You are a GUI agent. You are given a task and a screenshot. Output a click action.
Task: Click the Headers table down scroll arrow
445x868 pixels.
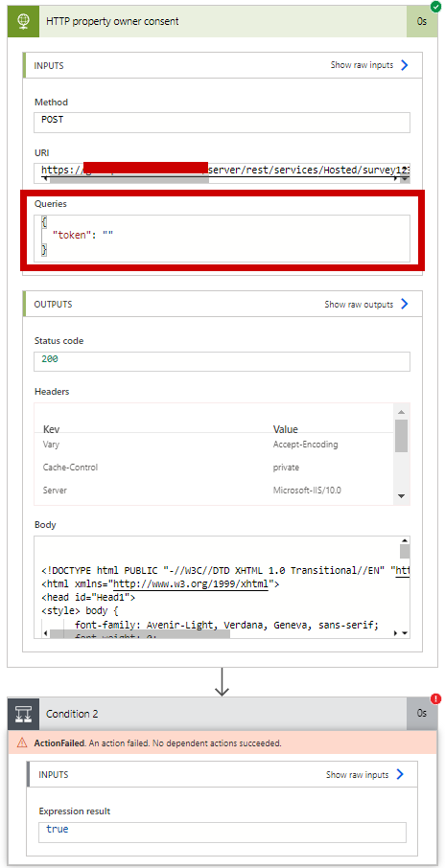pos(401,496)
